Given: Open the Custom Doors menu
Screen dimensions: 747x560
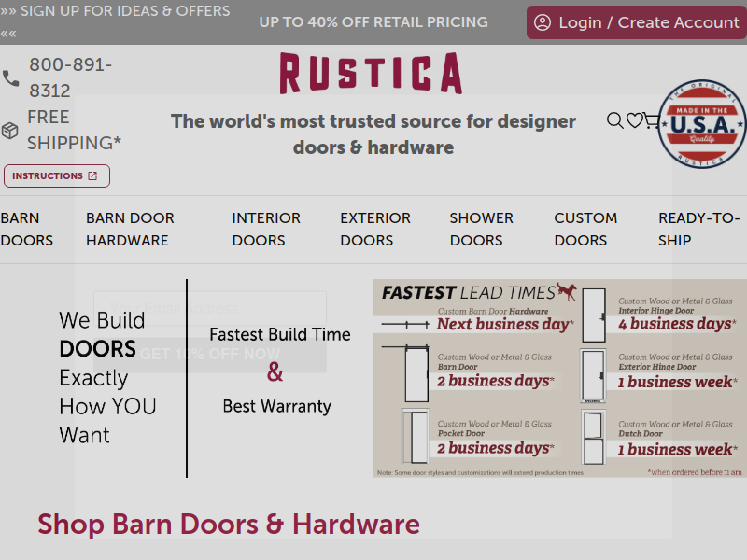Looking at the screenshot, I should tap(585, 229).
